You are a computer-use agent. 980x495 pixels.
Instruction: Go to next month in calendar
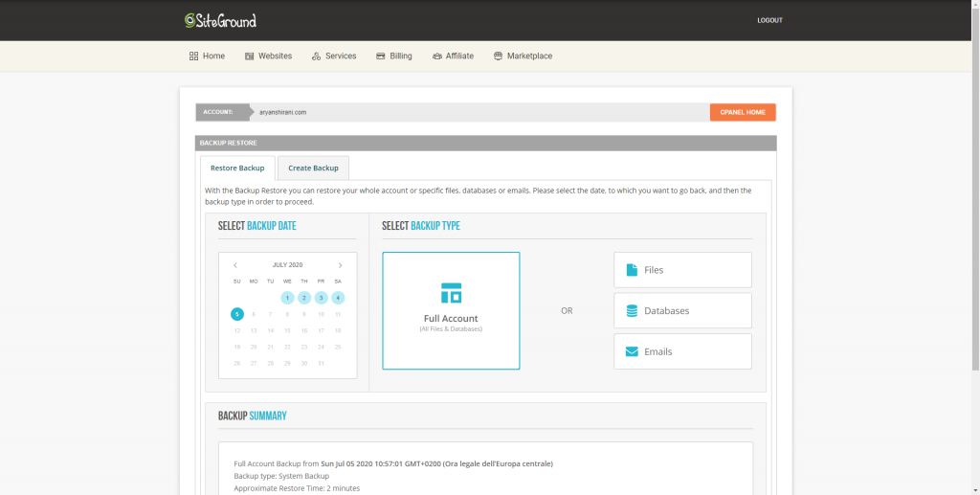340,265
